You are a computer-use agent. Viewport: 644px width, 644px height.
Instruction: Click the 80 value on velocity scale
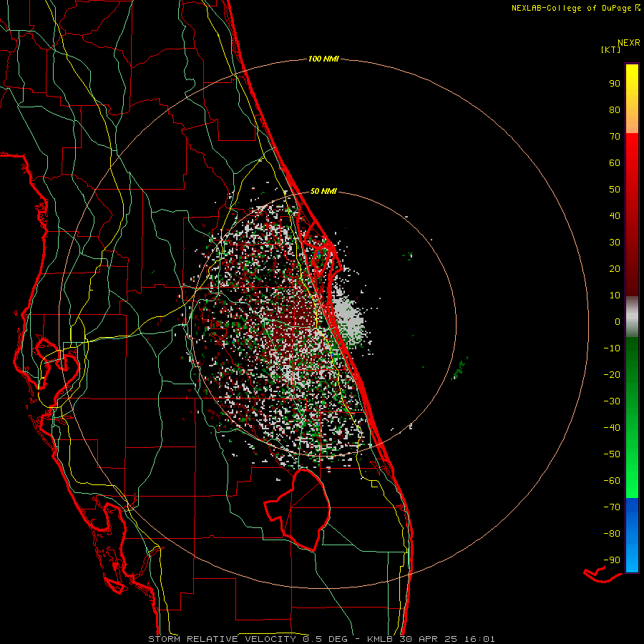click(x=615, y=109)
